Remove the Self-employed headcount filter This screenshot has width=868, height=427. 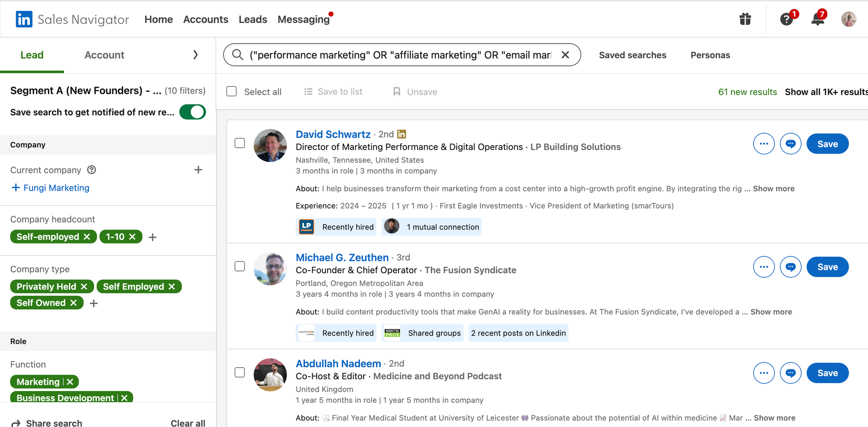[x=87, y=237]
